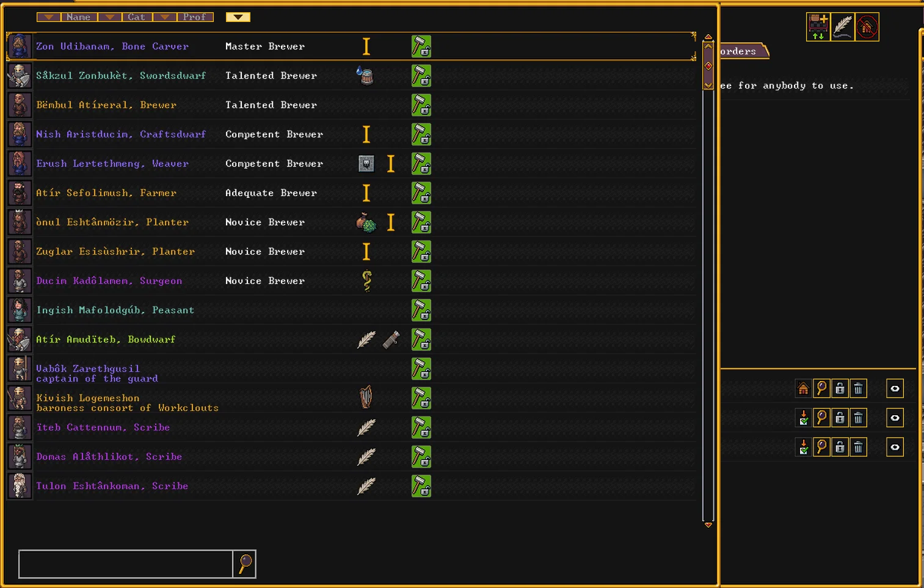Toggle workshop assignment for Erush Lertethmeng
This screenshot has height=588, width=924.
pyautogui.click(x=421, y=164)
